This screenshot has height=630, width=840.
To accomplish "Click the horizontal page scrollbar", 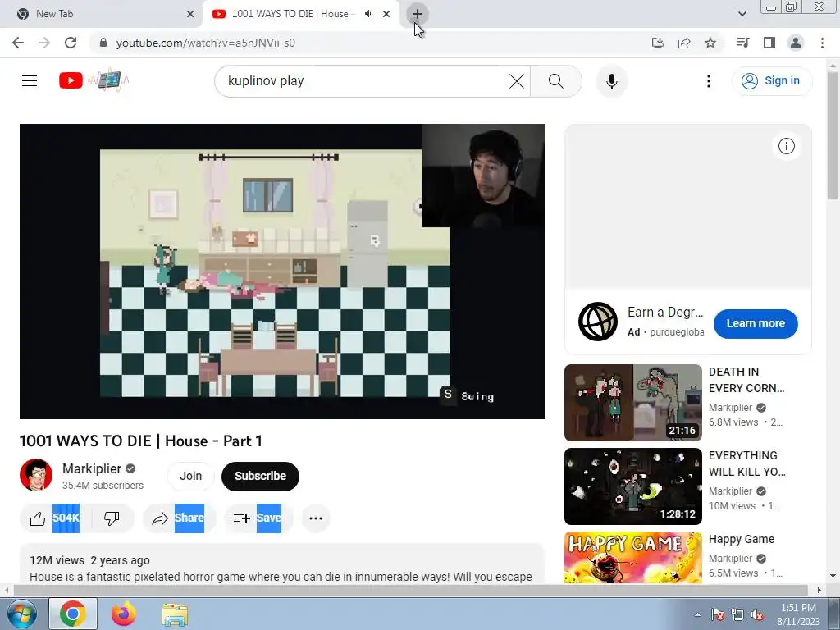I will click(x=412, y=590).
